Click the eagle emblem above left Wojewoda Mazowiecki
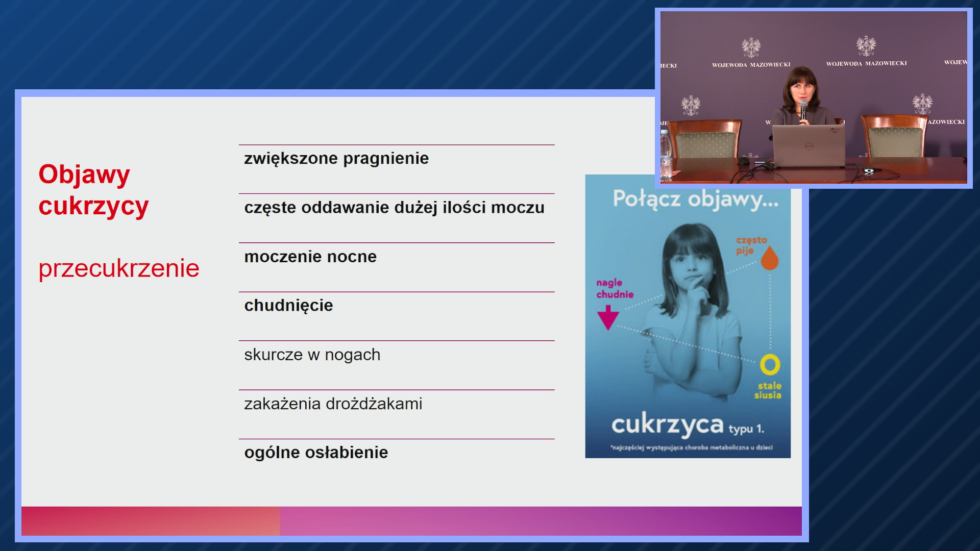Viewport: 980px width, 551px height. (x=751, y=48)
